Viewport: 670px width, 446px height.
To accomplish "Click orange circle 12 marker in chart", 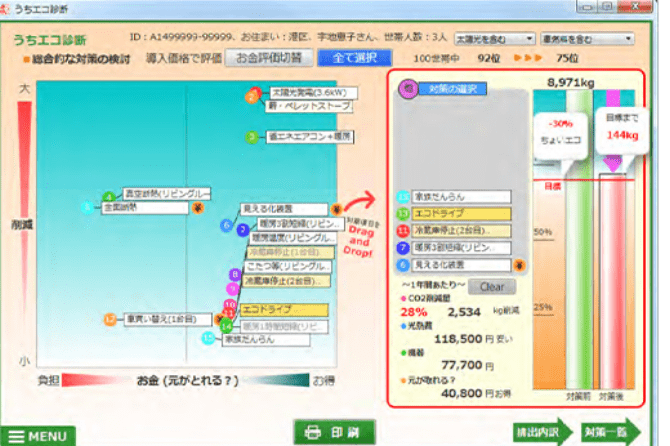I will click(x=110, y=319).
